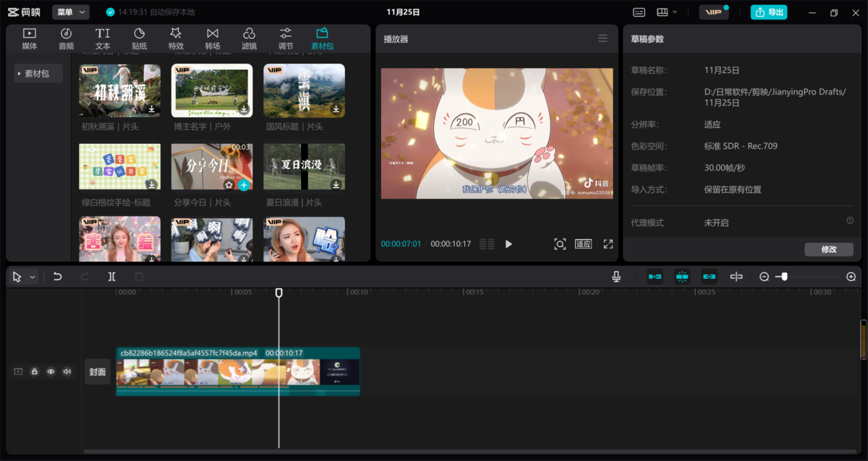868x461 pixels.
Task: Add 分享今日 template to timeline with plus
Action: 244,185
